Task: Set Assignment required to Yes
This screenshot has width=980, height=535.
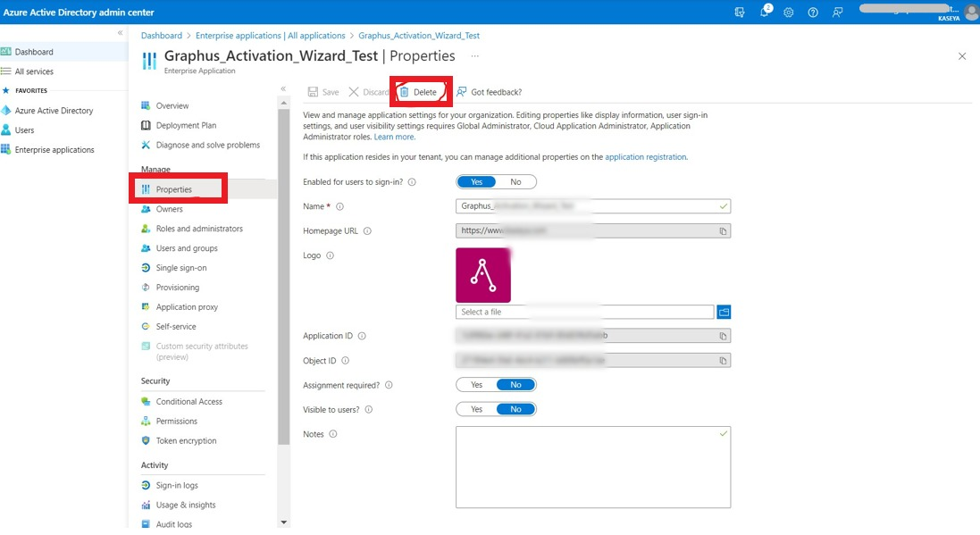Action: tap(476, 385)
